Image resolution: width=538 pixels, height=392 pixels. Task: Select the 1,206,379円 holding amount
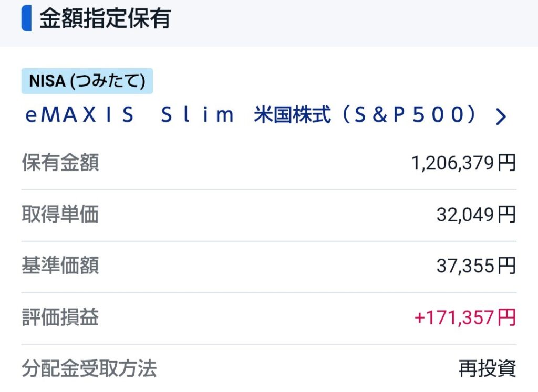point(463,164)
